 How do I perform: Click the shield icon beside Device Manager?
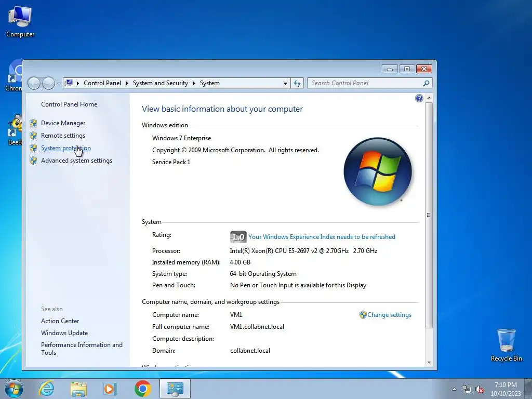(33, 123)
